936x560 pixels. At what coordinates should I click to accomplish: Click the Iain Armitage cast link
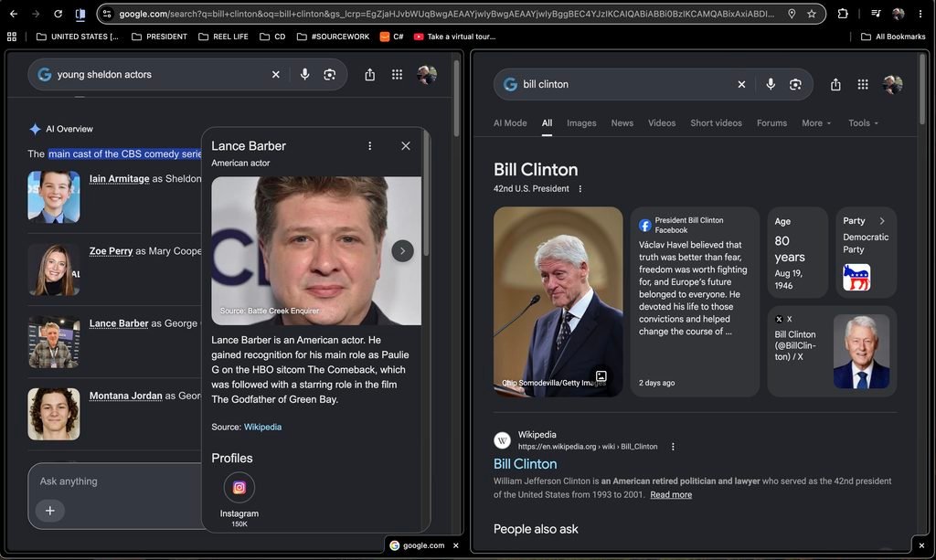tap(120, 179)
